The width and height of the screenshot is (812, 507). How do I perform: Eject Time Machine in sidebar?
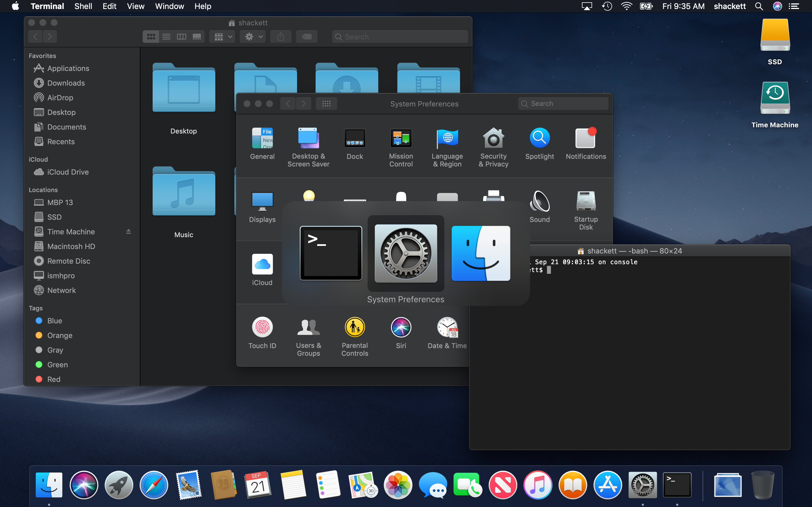(129, 232)
